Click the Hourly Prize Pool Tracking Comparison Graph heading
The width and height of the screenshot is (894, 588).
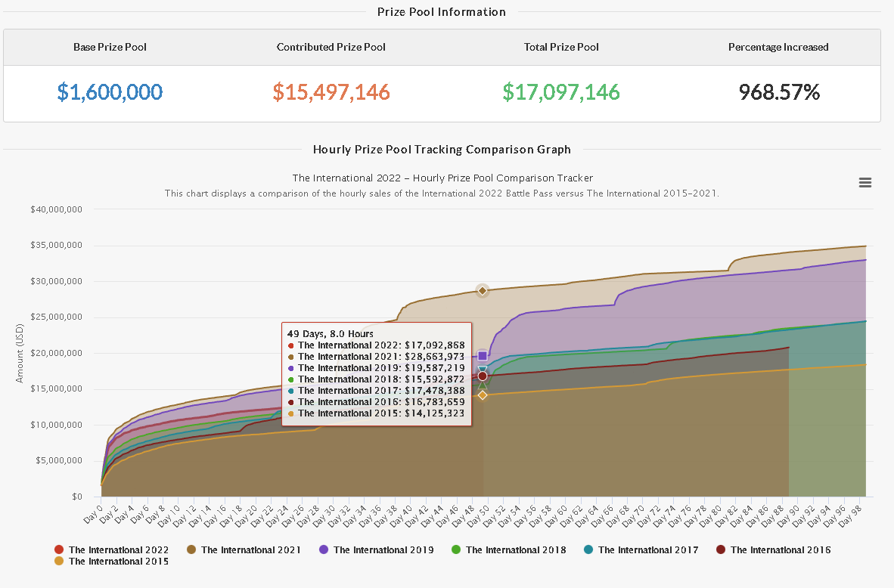(442, 150)
